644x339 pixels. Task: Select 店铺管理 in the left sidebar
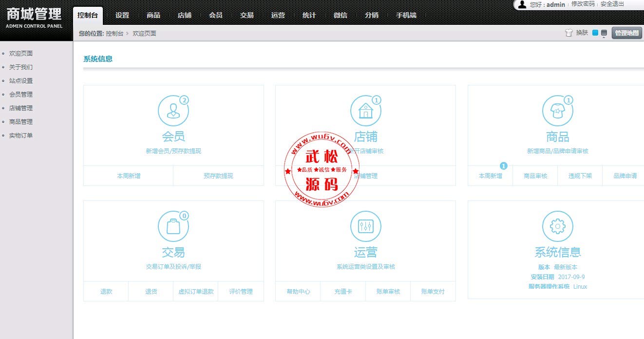click(21, 108)
